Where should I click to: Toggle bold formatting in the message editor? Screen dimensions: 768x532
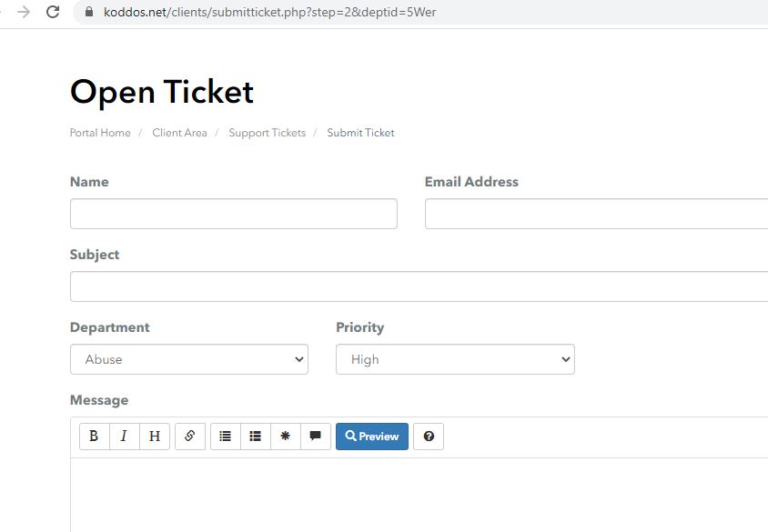pos(94,437)
